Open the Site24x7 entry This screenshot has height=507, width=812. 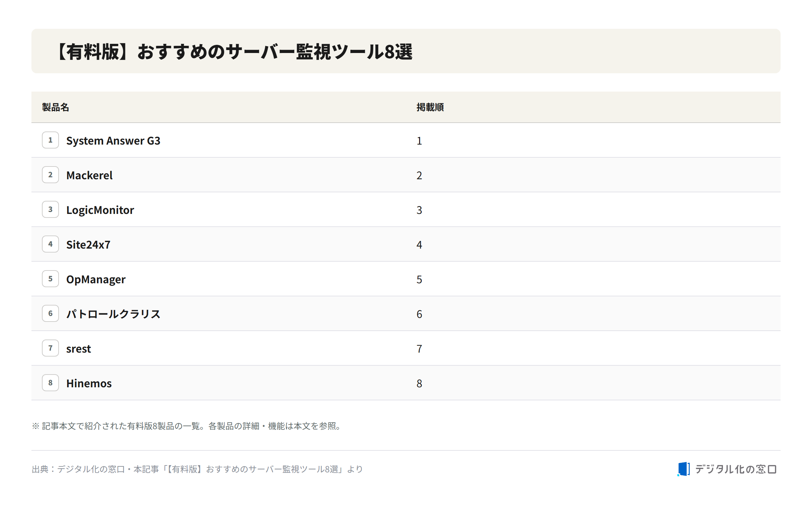88,244
